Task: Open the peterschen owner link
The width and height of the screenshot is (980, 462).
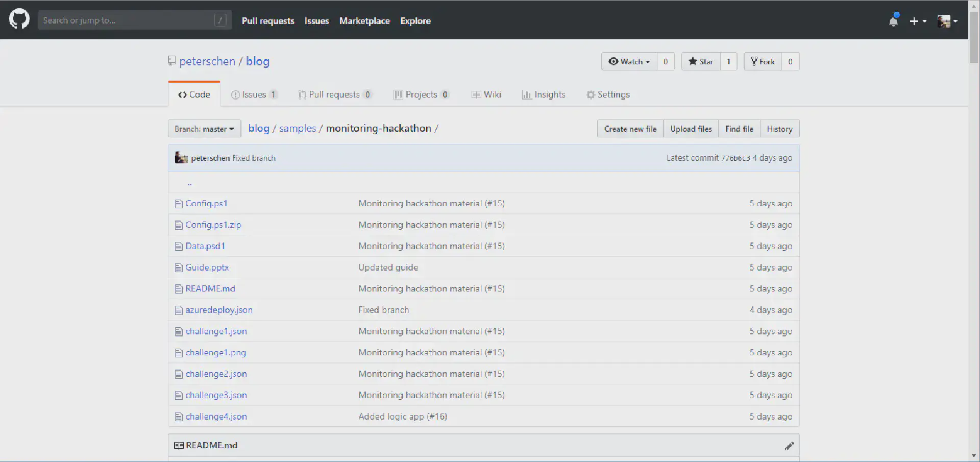Action: coord(207,61)
